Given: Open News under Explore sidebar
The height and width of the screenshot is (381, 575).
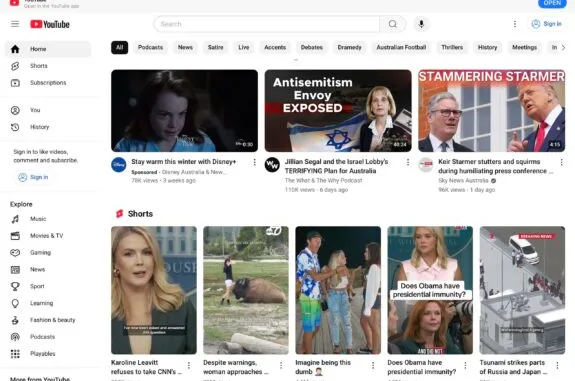Looking at the screenshot, I should 48,270.
